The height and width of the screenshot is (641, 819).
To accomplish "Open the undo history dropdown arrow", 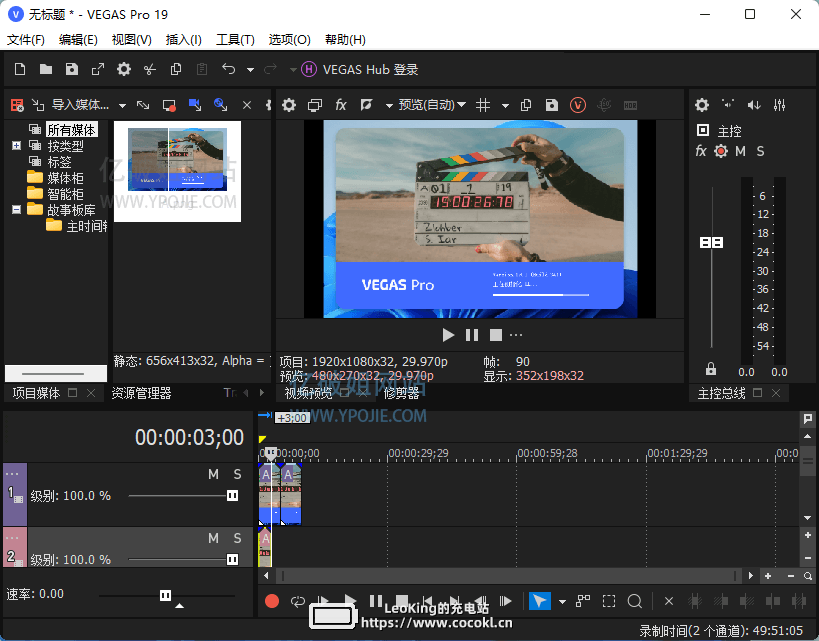I will 250,69.
